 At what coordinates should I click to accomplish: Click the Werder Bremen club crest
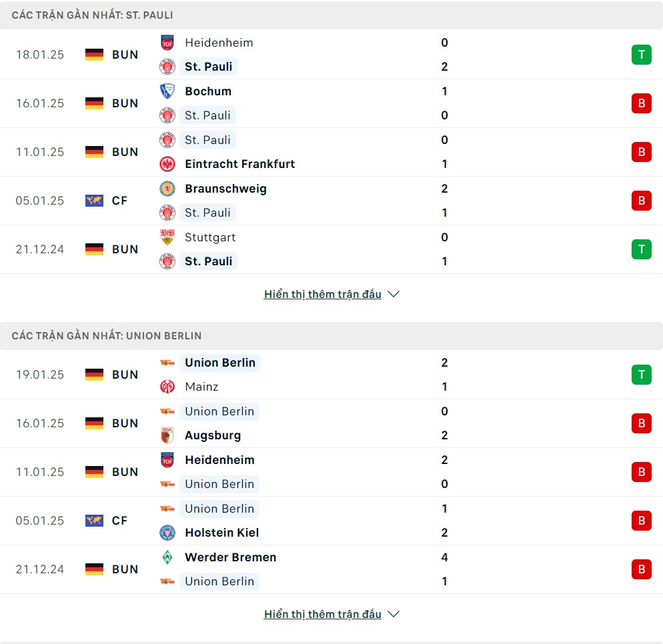click(x=167, y=557)
